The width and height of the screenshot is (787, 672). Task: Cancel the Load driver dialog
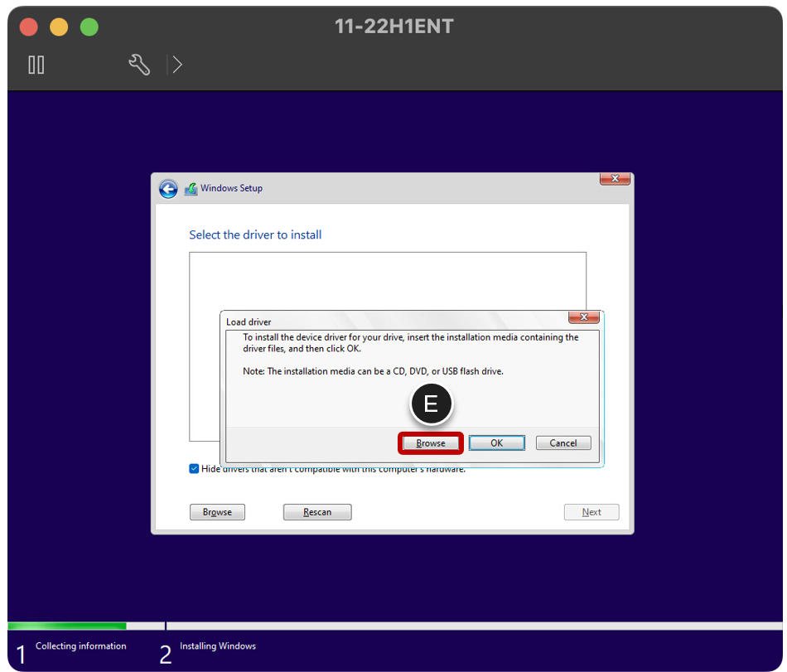coord(563,442)
